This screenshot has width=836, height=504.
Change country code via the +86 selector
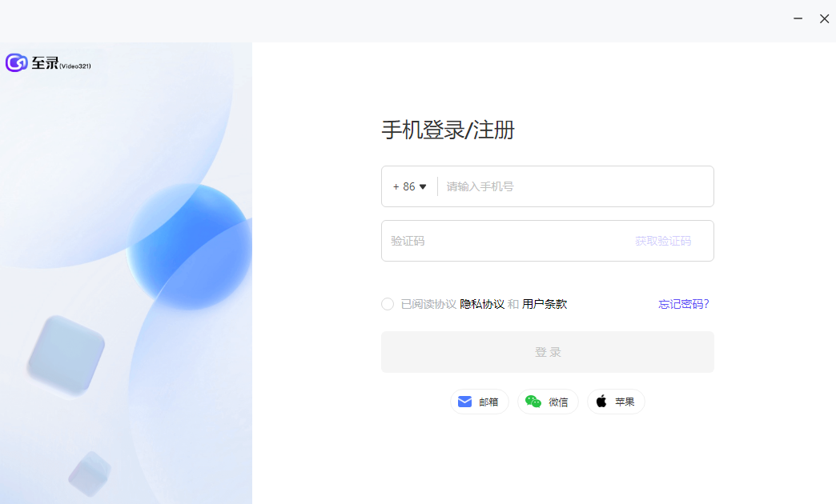click(x=409, y=186)
